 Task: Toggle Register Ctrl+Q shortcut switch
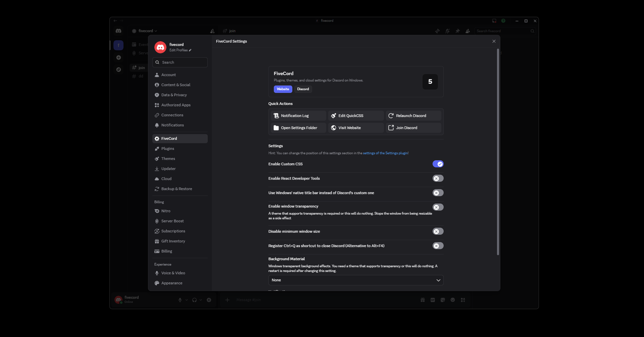point(438,246)
